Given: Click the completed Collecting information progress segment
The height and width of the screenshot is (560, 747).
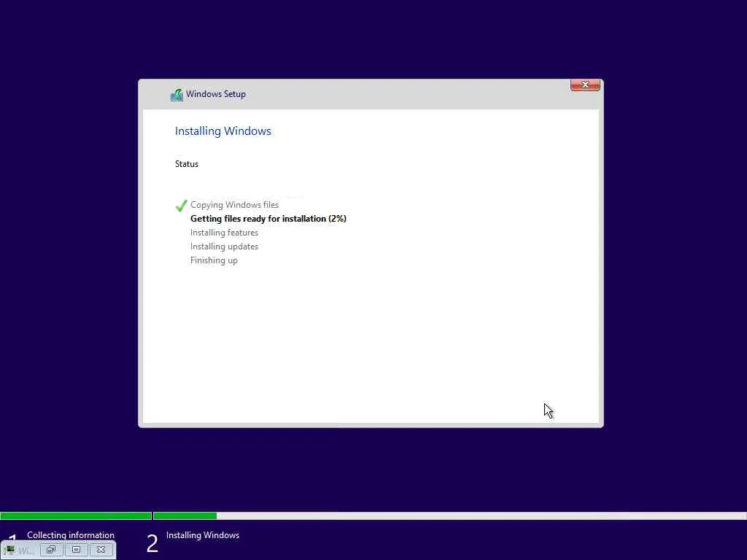Looking at the screenshot, I should (76, 516).
